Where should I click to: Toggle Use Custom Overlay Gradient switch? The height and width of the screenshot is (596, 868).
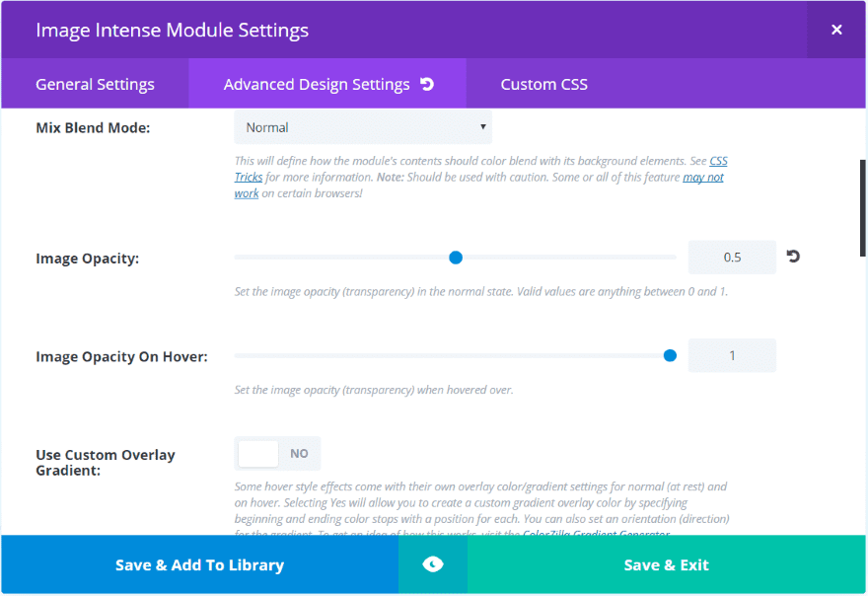point(277,454)
